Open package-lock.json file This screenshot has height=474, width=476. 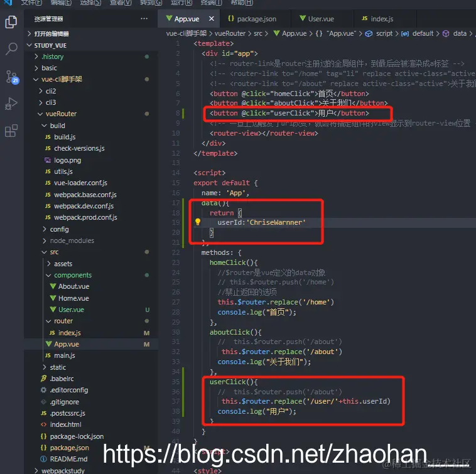(77, 436)
